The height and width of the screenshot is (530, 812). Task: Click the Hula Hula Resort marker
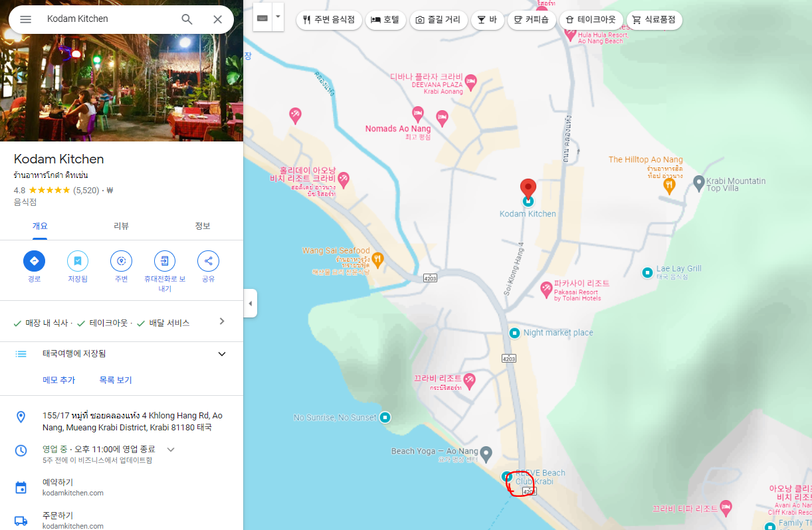(x=569, y=33)
